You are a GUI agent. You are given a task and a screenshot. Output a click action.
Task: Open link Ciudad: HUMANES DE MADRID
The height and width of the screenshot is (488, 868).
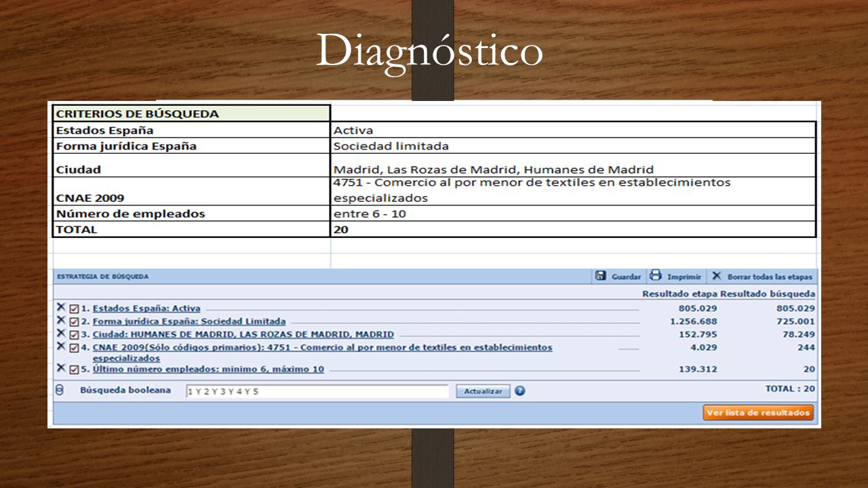click(x=243, y=334)
